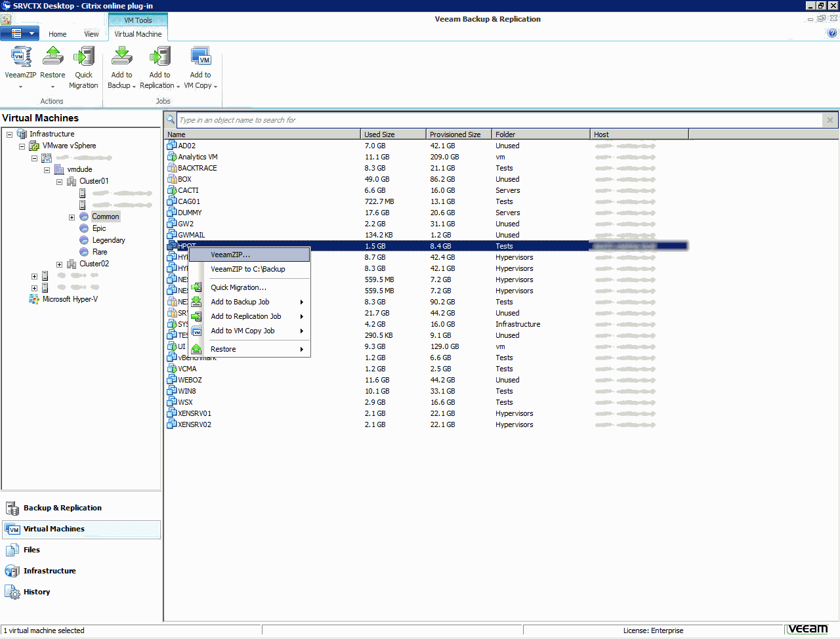
Task: Sort list by Name column header
Action: click(262, 134)
